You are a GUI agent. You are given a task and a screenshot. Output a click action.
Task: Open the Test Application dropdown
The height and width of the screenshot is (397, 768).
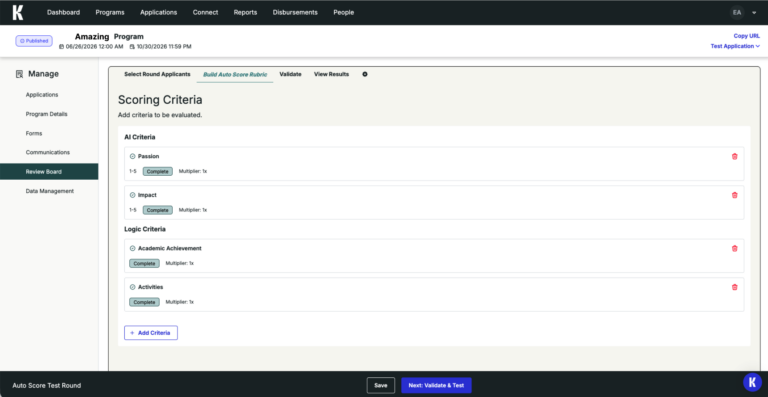pyautogui.click(x=735, y=46)
